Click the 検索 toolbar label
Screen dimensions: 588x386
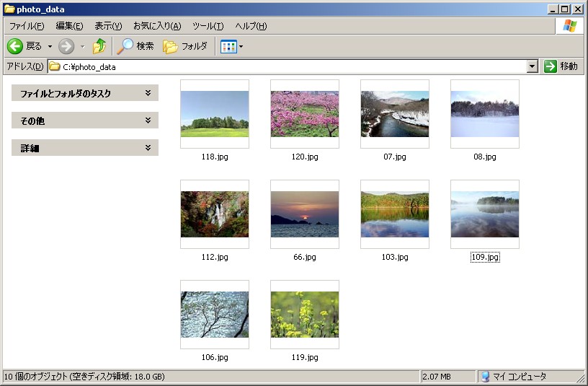coord(145,46)
